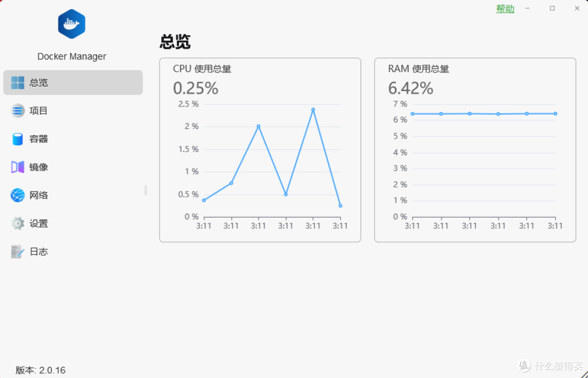The height and width of the screenshot is (378, 588).
Task: Open the 帮助 help link
Action: [x=505, y=9]
